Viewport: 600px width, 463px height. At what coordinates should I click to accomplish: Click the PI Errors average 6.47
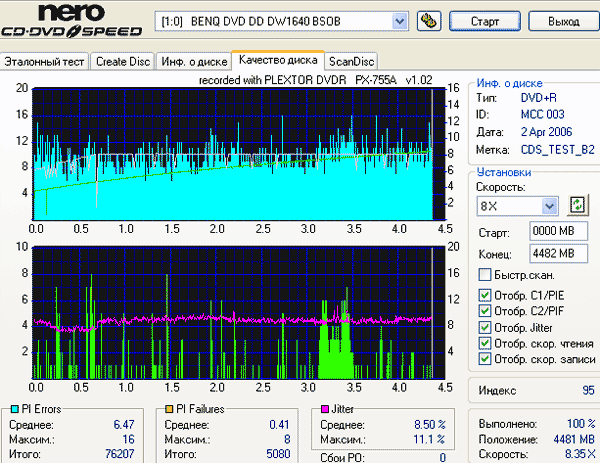coord(124,425)
